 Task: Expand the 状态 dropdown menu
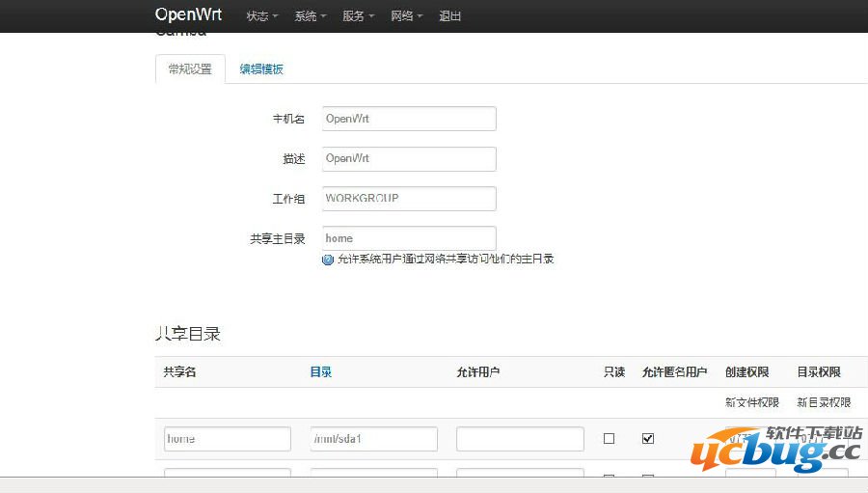261,16
